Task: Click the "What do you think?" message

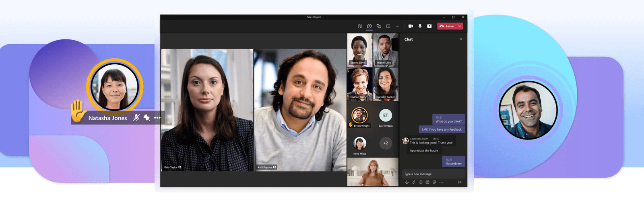Action: click(448, 119)
